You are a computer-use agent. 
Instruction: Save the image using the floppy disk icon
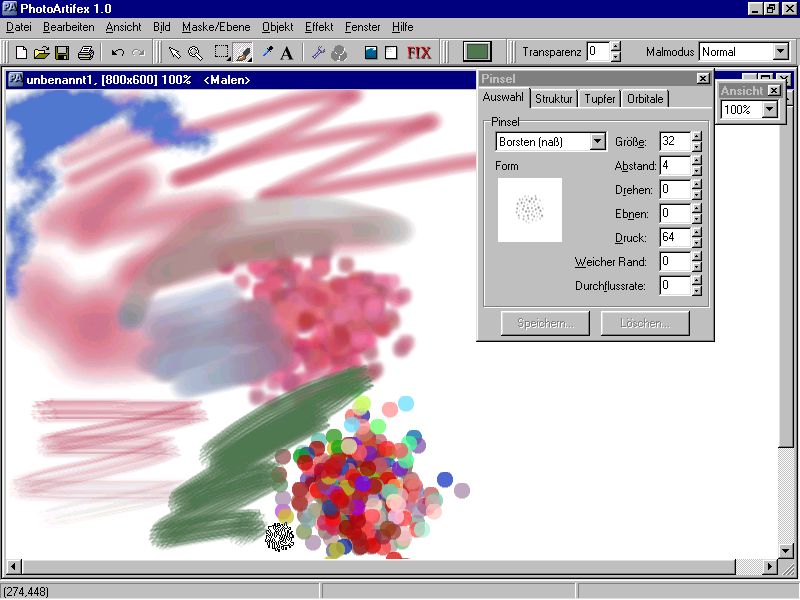(61, 52)
